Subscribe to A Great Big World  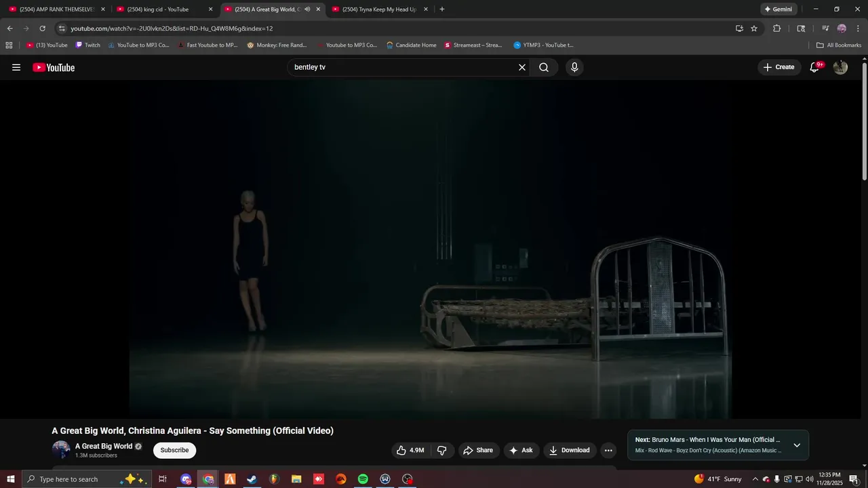174,450
